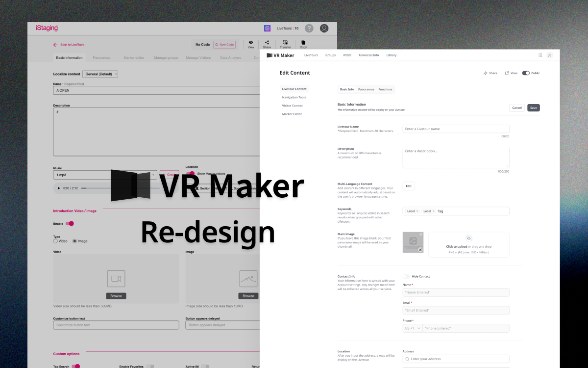Click the upload cloud icon under Main Image

[x=469, y=238]
